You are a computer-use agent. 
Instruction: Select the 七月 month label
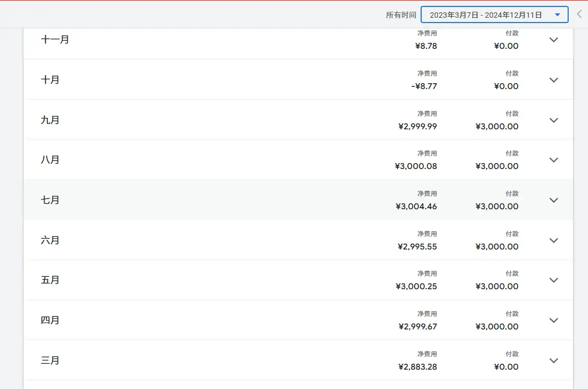click(x=50, y=200)
